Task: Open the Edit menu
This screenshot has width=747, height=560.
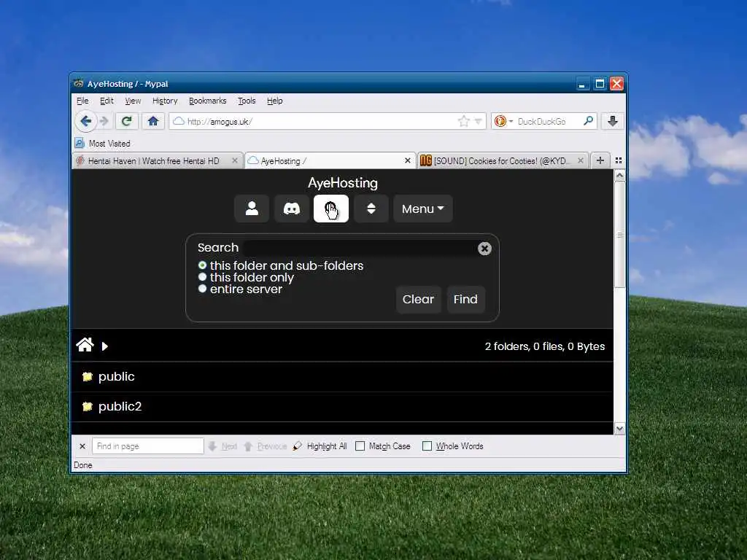Action: tap(107, 101)
